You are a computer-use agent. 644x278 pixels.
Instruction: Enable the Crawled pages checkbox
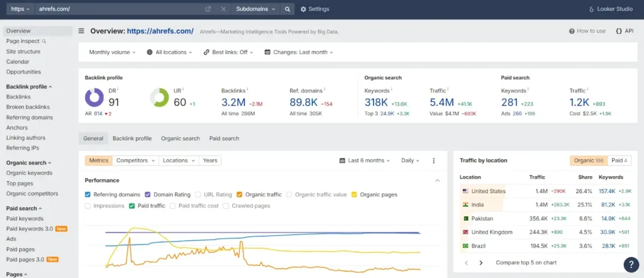pyautogui.click(x=226, y=206)
